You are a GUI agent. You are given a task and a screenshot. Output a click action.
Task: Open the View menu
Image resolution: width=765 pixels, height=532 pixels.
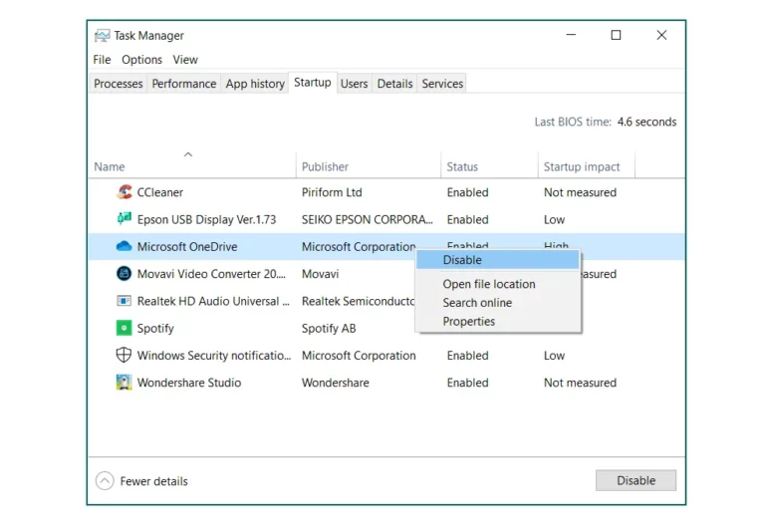point(185,60)
